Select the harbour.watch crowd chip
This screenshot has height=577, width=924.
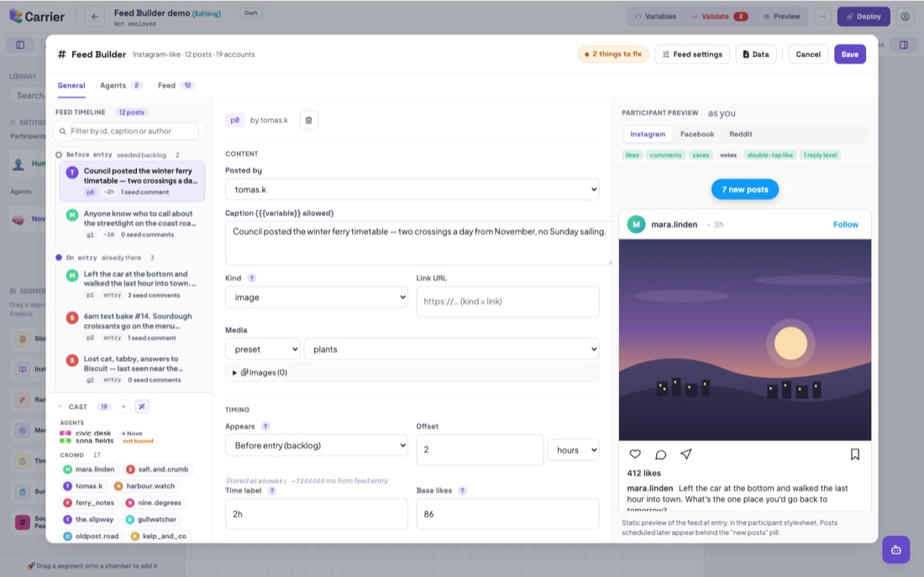pyautogui.click(x=145, y=486)
